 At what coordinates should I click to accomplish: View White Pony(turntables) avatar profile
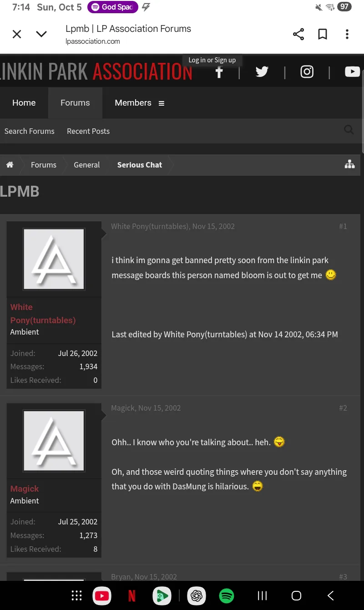click(54, 259)
